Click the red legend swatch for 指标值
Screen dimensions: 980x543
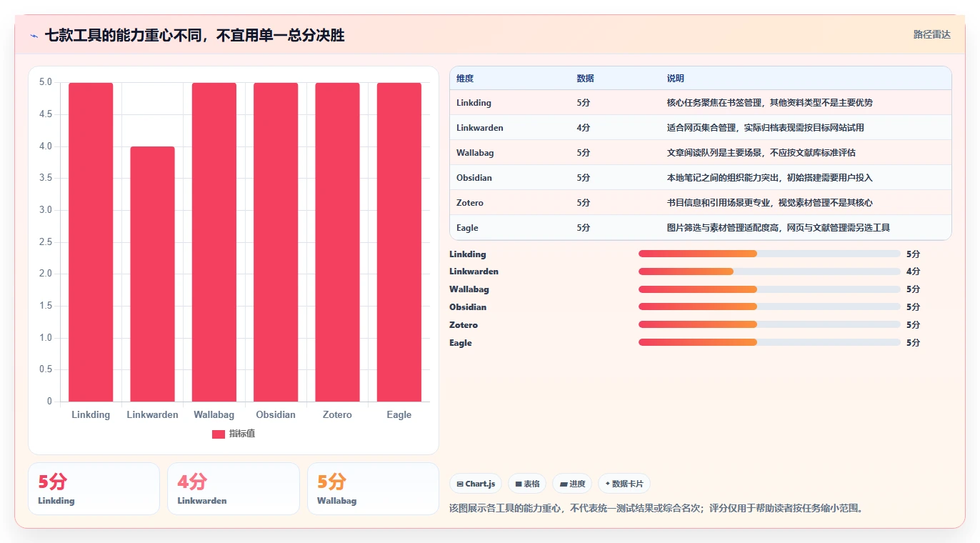click(x=219, y=434)
